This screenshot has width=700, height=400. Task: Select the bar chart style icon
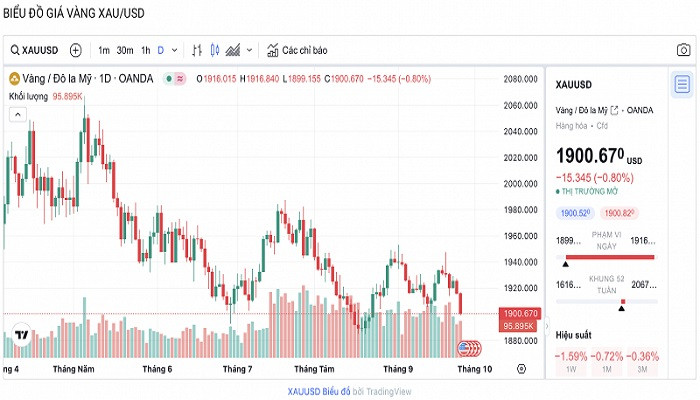point(197,50)
